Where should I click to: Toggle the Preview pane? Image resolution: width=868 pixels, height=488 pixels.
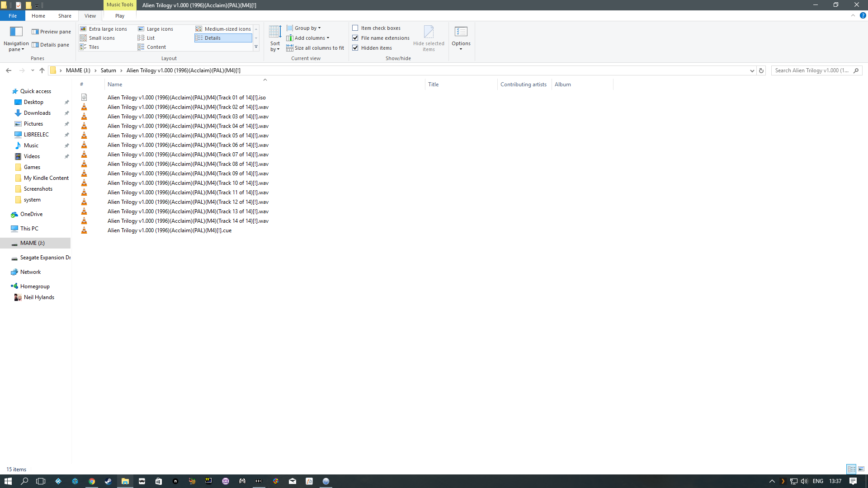coord(51,32)
